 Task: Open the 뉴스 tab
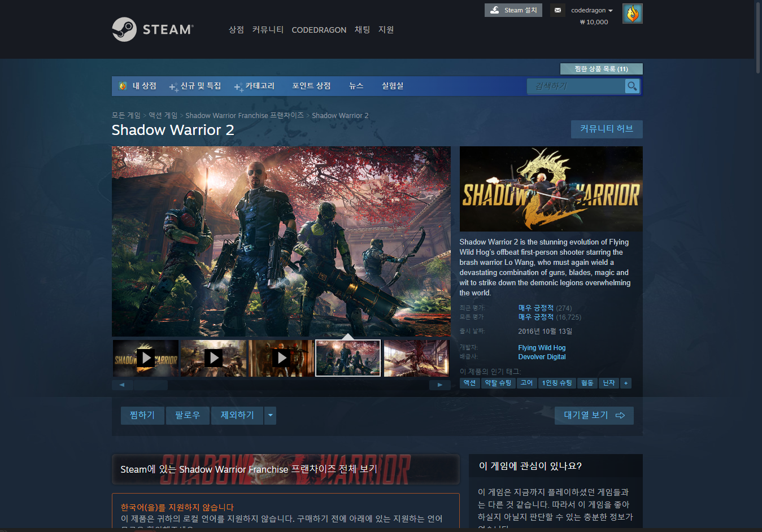(356, 86)
